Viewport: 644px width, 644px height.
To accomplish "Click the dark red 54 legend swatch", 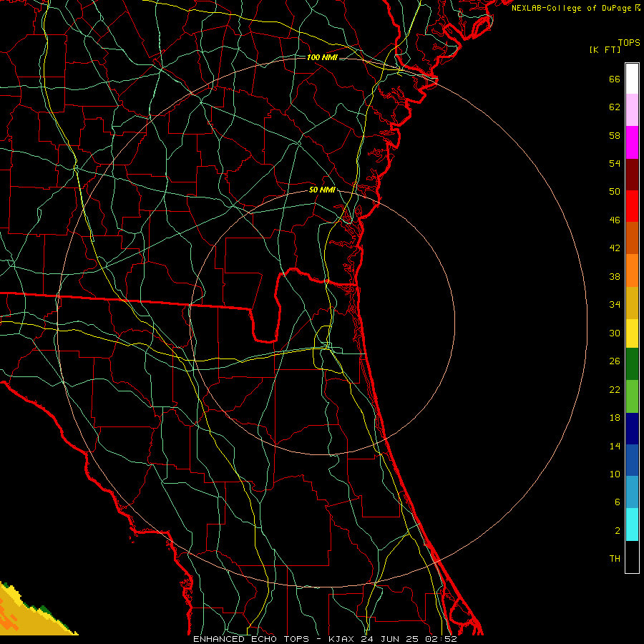I will (x=632, y=175).
